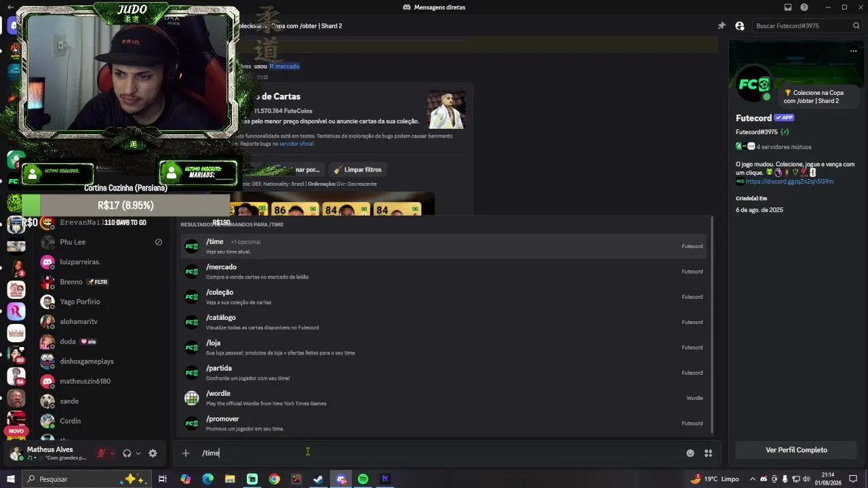Screen dimensions: 868x488
Task: Open Google Chrome from taskbar
Action: [274, 479]
